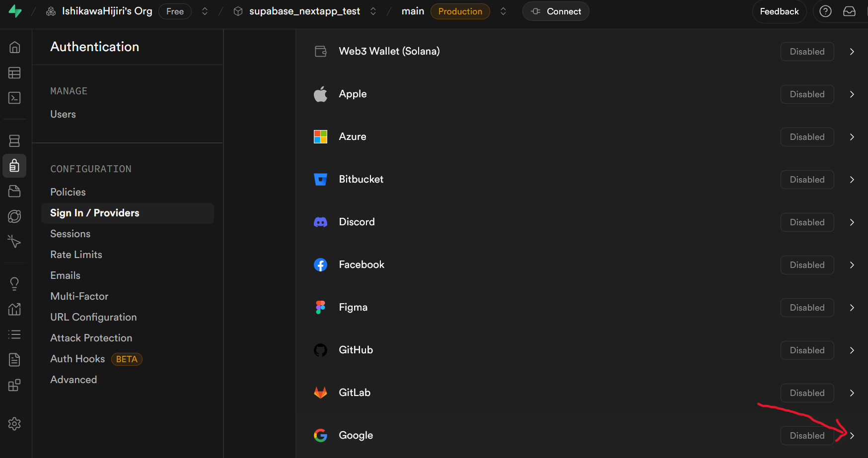Click the Google provider name
Viewport: 868px width, 458px height.
(x=356, y=436)
